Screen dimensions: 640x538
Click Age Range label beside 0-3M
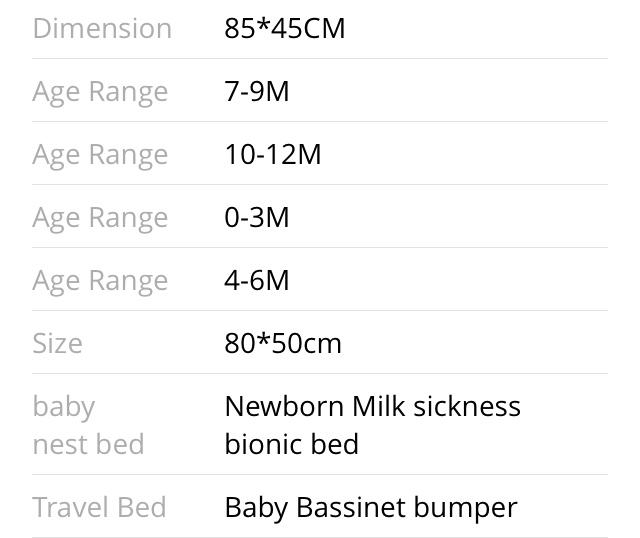[100, 218]
